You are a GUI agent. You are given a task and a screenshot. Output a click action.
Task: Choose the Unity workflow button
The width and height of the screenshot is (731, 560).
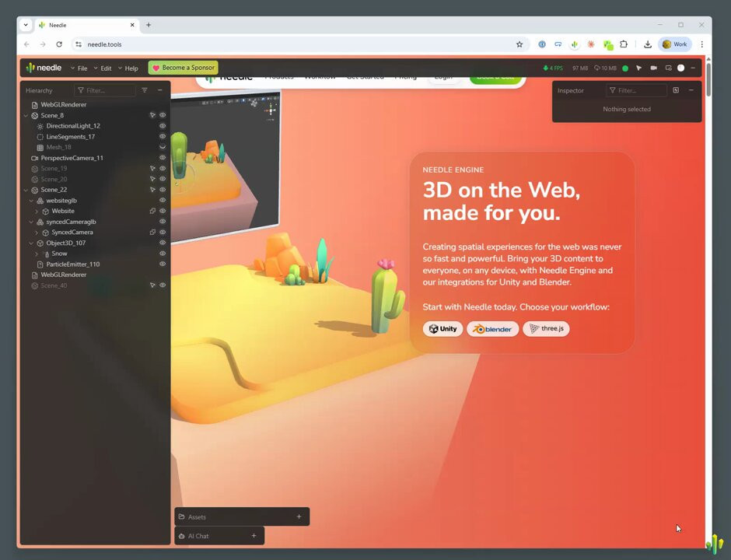coord(443,329)
